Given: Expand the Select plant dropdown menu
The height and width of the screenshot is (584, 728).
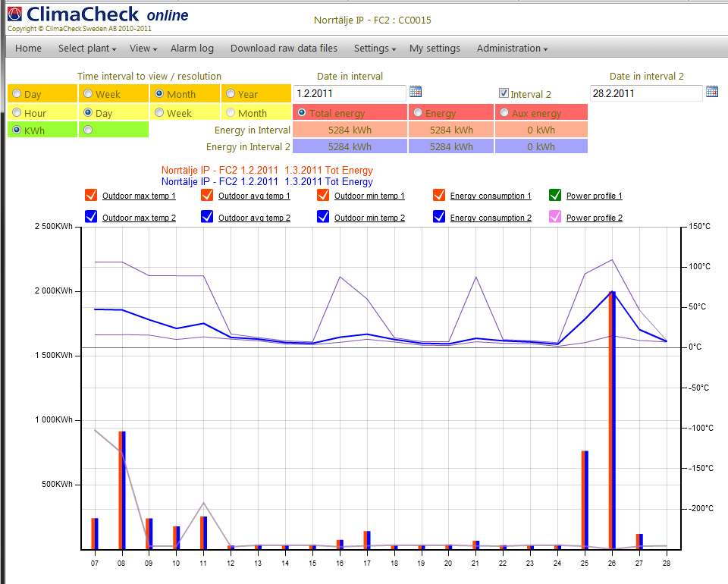Looking at the screenshot, I should pyautogui.click(x=86, y=49).
